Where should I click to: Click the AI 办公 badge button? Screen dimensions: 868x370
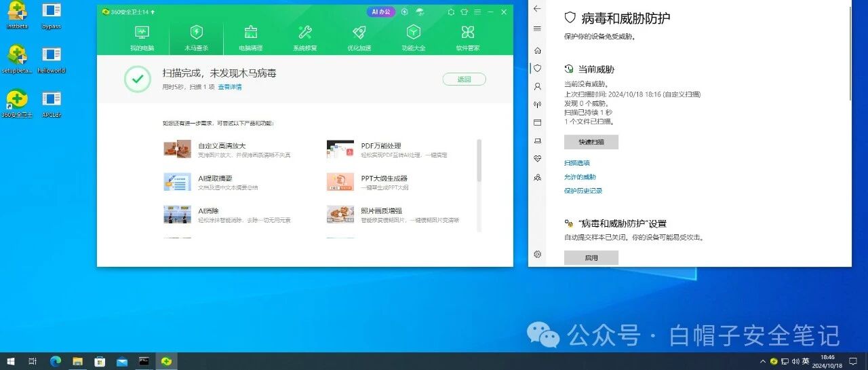[381, 12]
